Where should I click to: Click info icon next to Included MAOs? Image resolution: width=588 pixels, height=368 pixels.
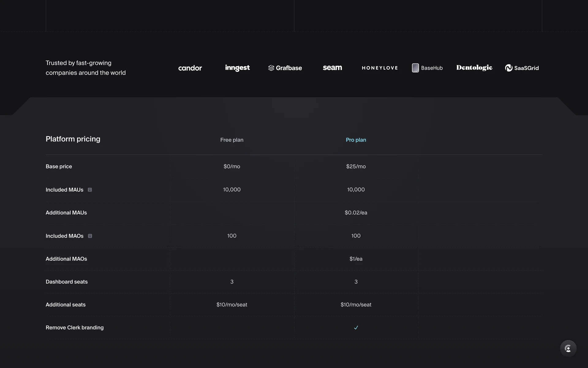(x=90, y=236)
